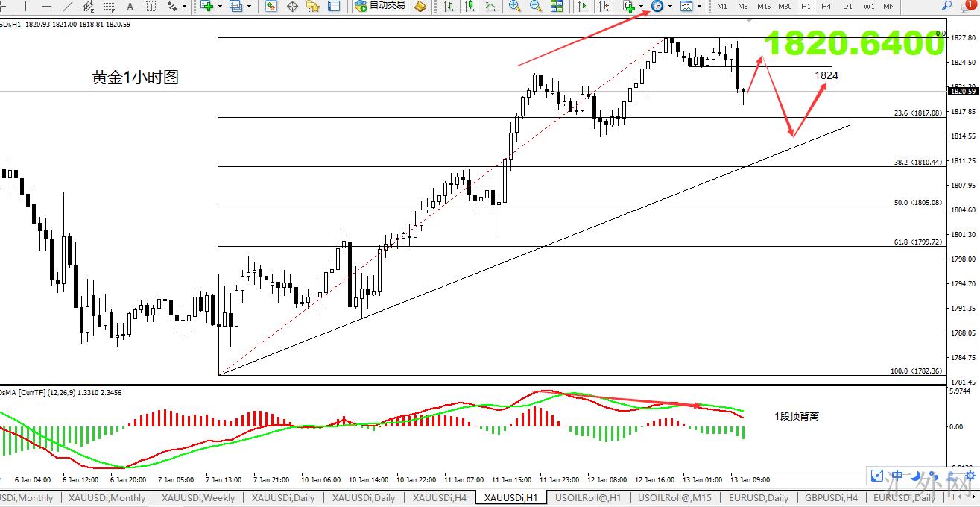980x507 pixels.
Task: Expand the chart templates dropdown arrow
Action: (x=698, y=6)
